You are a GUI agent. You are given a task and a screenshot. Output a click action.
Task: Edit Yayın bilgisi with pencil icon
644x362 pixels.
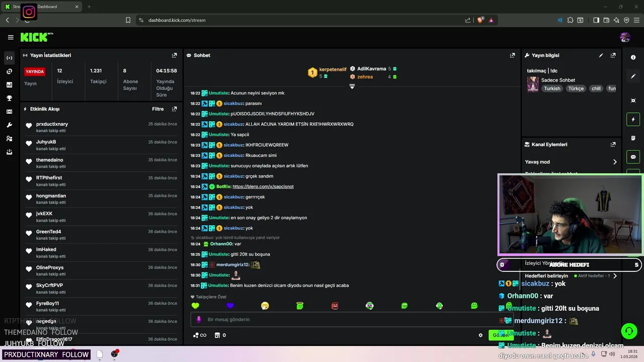coord(601,55)
